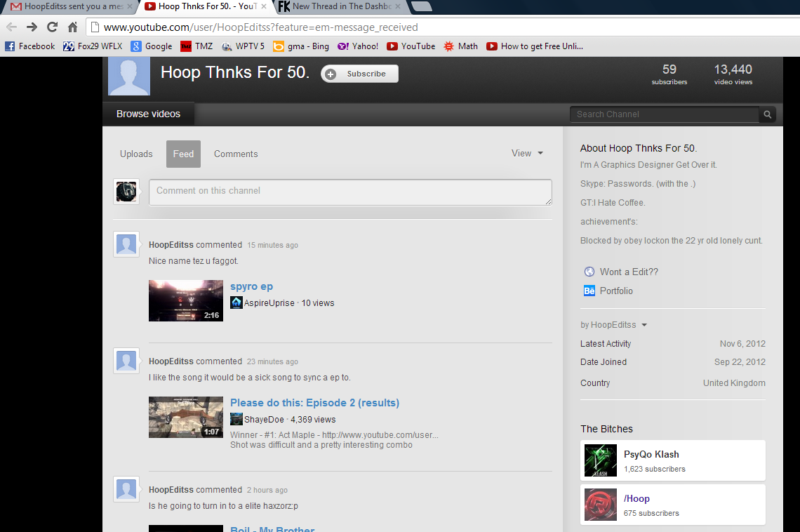Screen dimensions: 800x532
Task: Click the ShayeDoe channel icon
Action: click(236, 419)
